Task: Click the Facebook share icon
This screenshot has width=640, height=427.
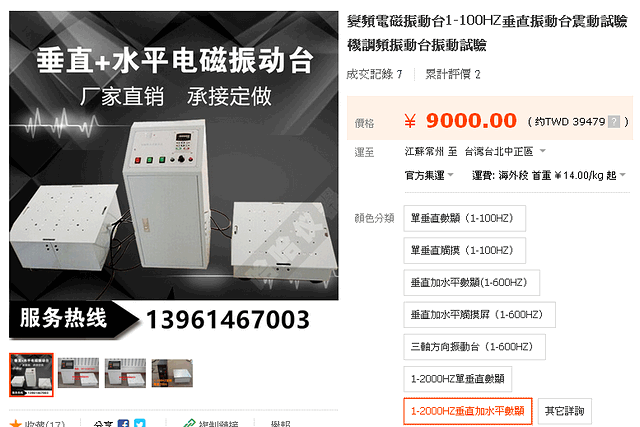Action: point(123,423)
